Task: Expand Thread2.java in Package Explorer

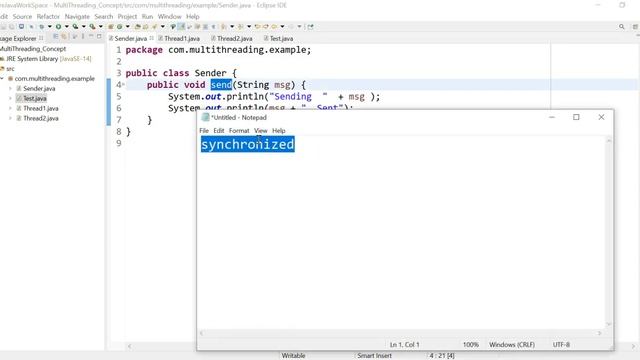Action: tap(10, 118)
